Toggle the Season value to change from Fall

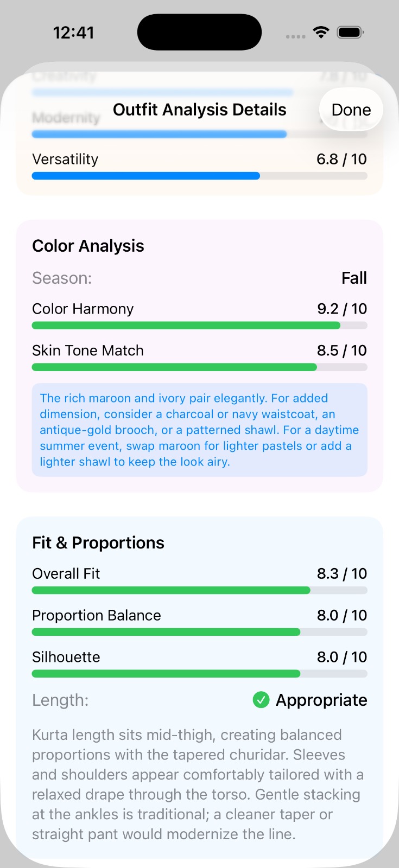tap(355, 278)
